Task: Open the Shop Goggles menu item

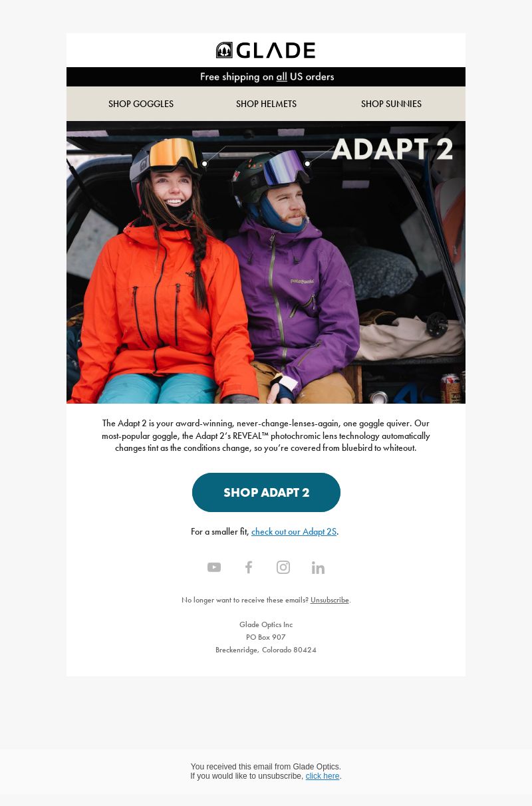Action: click(x=141, y=104)
